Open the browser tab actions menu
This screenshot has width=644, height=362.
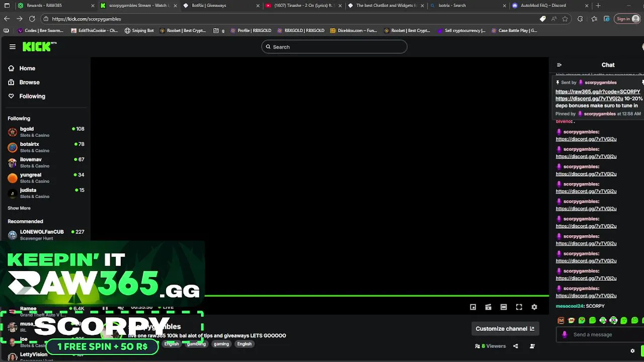(x=6, y=6)
